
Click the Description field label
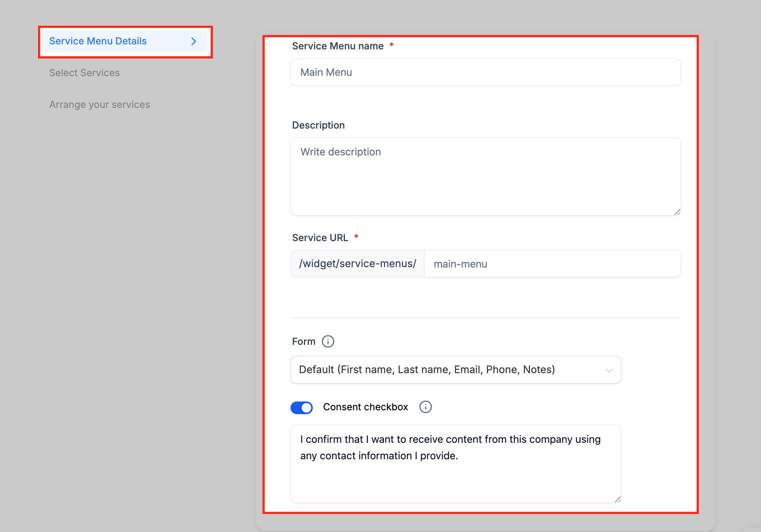318,125
